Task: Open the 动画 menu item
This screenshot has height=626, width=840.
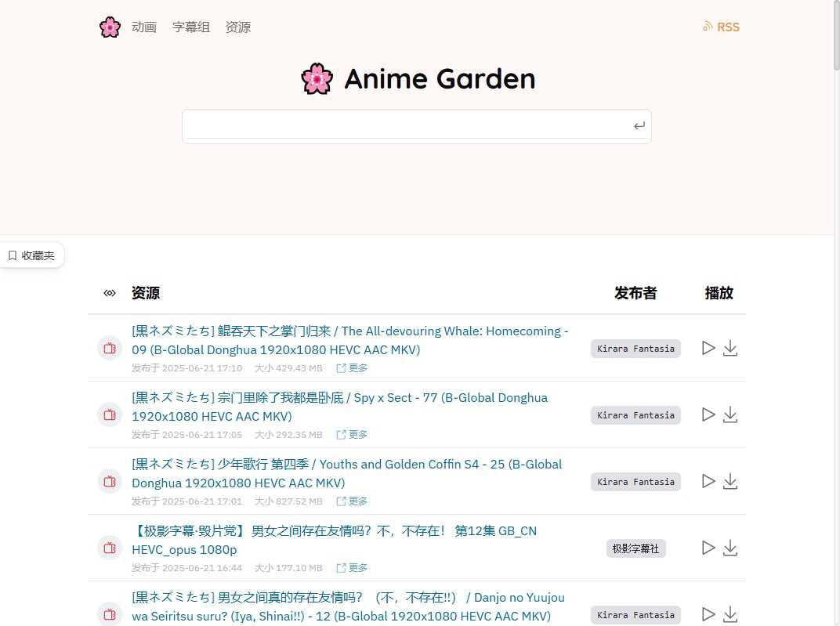Action: click(144, 27)
